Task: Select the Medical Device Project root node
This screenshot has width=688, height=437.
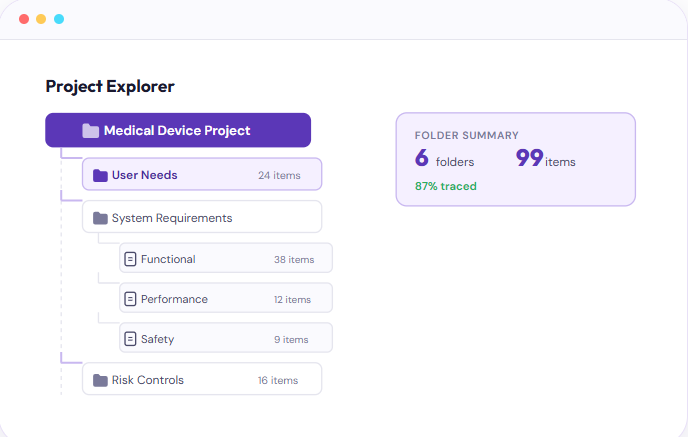Action: (177, 131)
